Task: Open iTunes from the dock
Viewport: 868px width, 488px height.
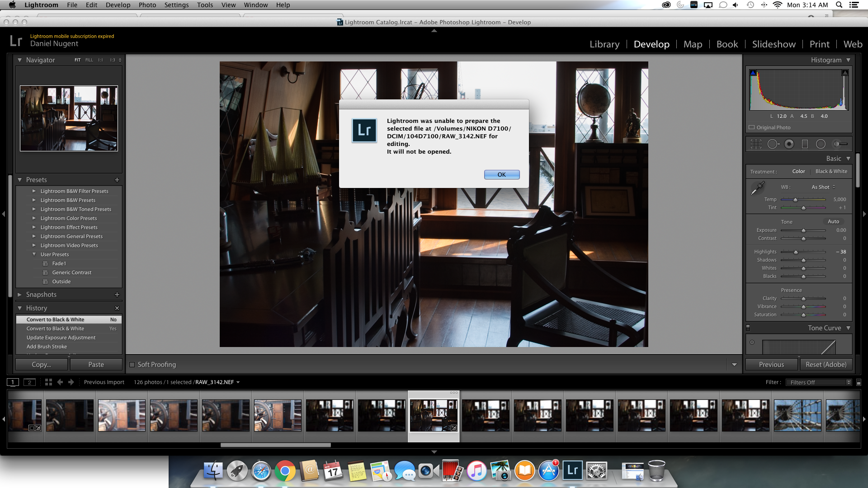Action: pos(476,471)
